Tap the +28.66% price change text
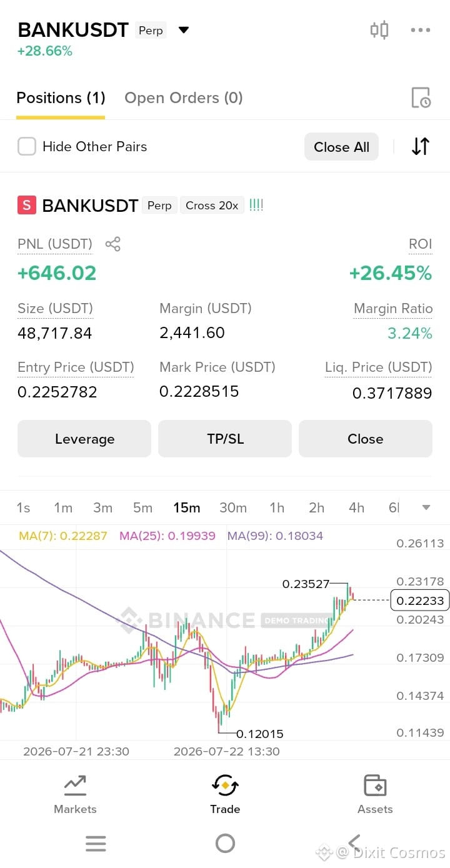The image size is (450, 868). (x=45, y=51)
